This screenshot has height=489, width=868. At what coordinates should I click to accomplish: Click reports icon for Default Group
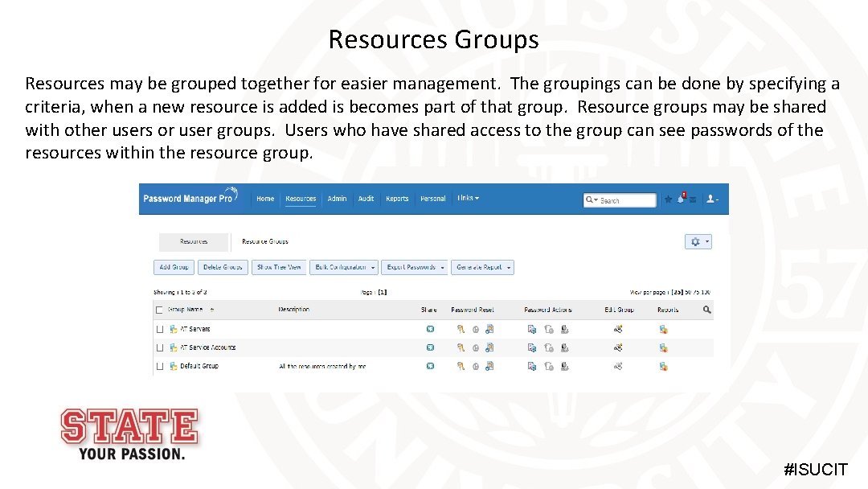tap(663, 366)
